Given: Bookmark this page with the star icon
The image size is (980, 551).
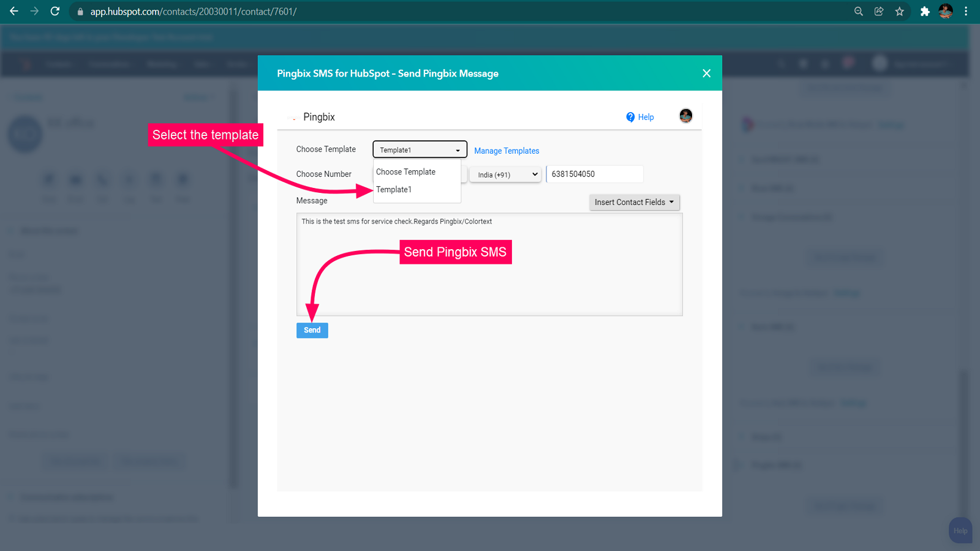Looking at the screenshot, I should [899, 11].
